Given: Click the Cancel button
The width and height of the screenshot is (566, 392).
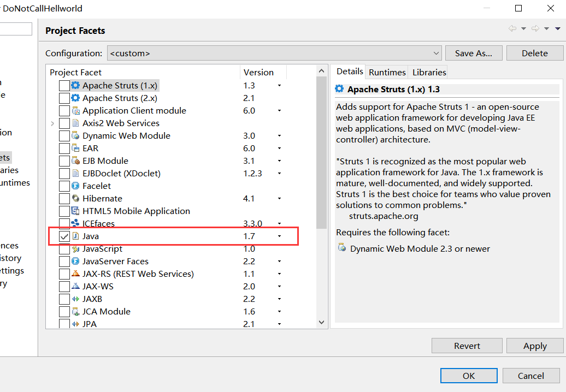Looking at the screenshot, I should (530, 376).
